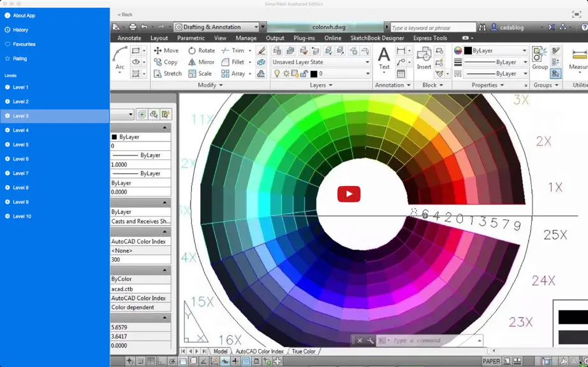Select the Array tool

click(233, 74)
